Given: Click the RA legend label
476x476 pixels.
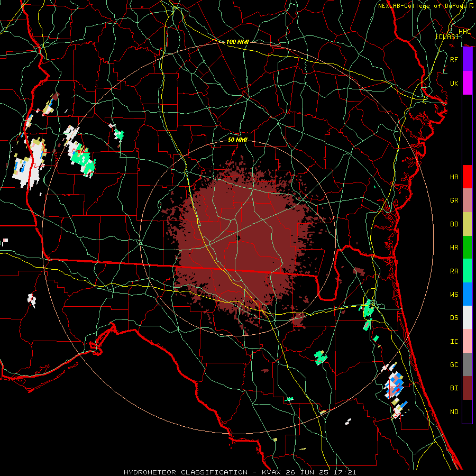Looking at the screenshot, I should (x=454, y=271).
